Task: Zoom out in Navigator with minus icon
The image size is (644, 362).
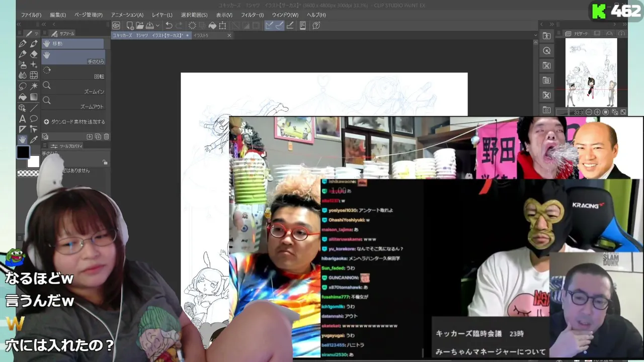Action: point(589,112)
